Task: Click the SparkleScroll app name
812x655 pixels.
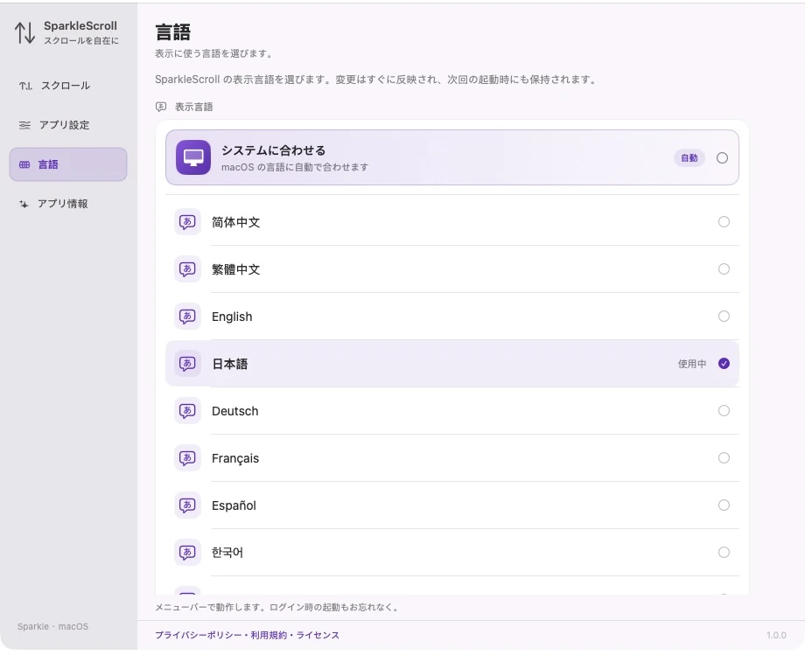Action: 80,26
